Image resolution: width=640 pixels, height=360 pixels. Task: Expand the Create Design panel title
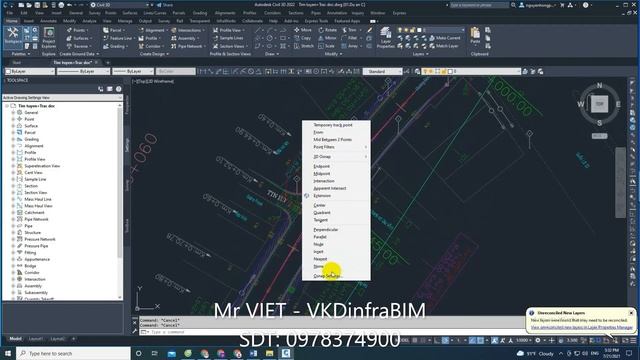(154, 54)
